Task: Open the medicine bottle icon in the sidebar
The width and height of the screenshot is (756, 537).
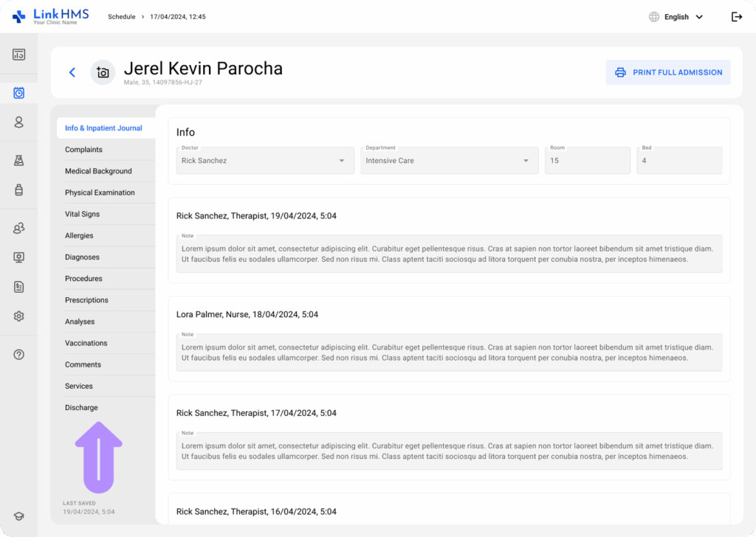Action: 18,190
